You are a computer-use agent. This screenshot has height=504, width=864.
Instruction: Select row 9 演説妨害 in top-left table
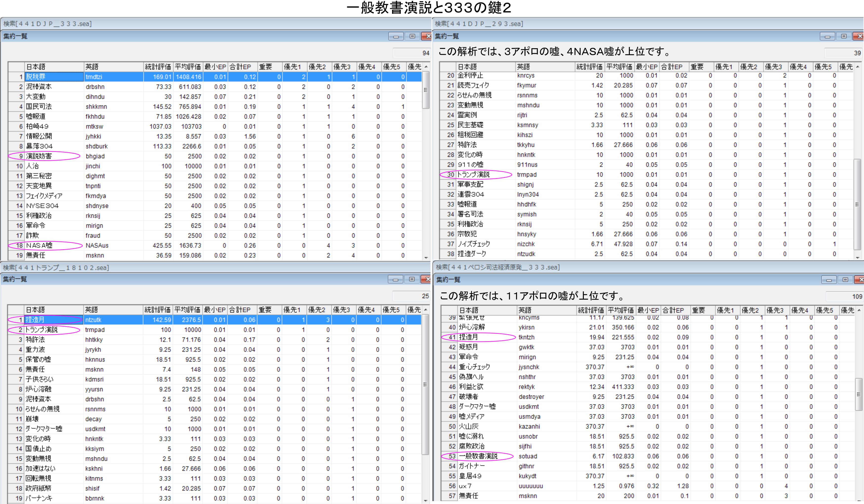click(39, 156)
